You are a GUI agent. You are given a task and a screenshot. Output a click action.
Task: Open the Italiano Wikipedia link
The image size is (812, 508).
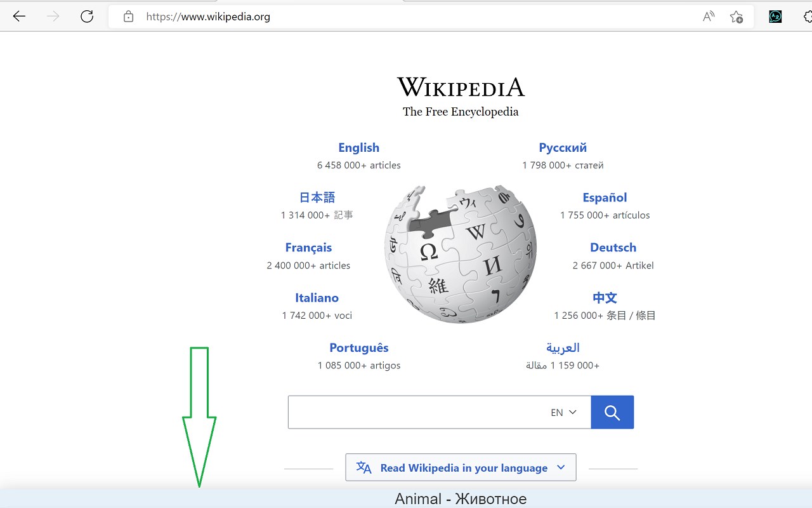[x=317, y=298]
